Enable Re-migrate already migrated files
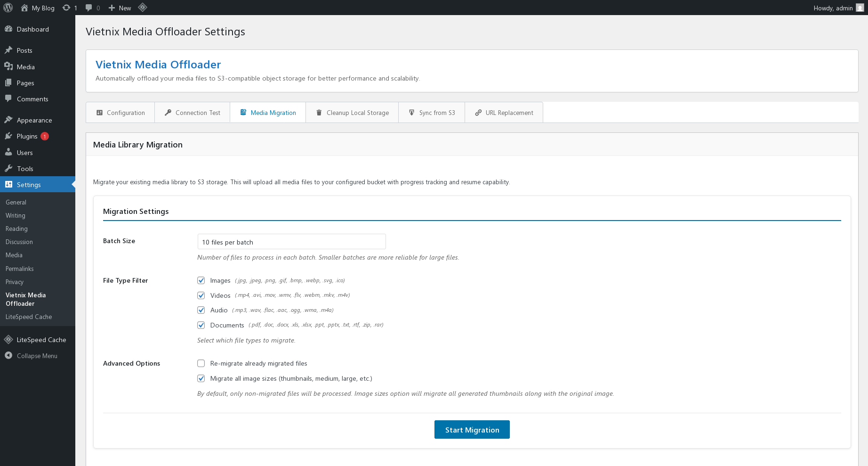The image size is (868, 466). 201,363
